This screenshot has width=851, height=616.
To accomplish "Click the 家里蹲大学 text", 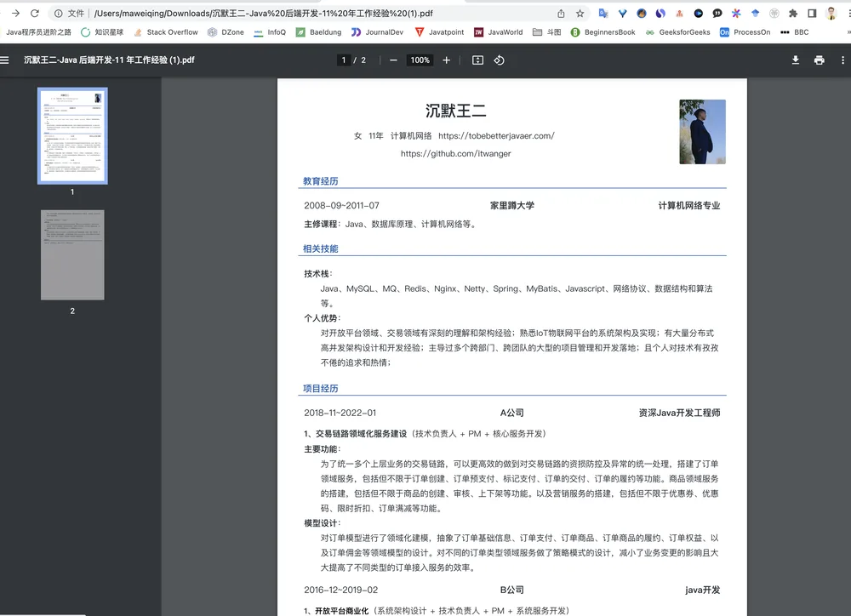I will 511,206.
